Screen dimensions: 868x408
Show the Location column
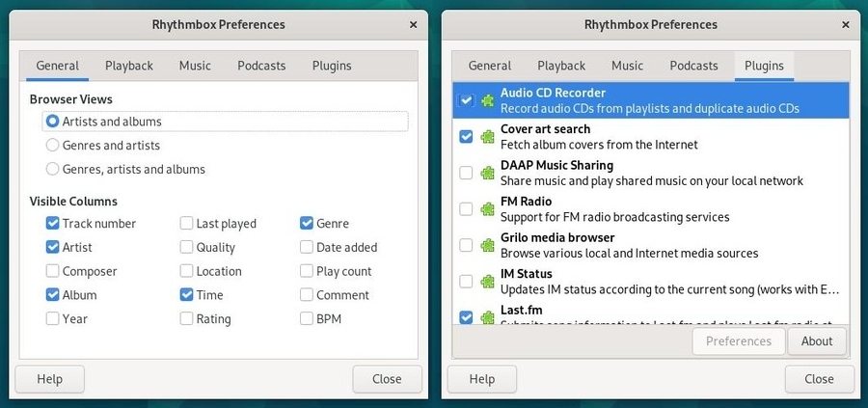pyautogui.click(x=186, y=271)
